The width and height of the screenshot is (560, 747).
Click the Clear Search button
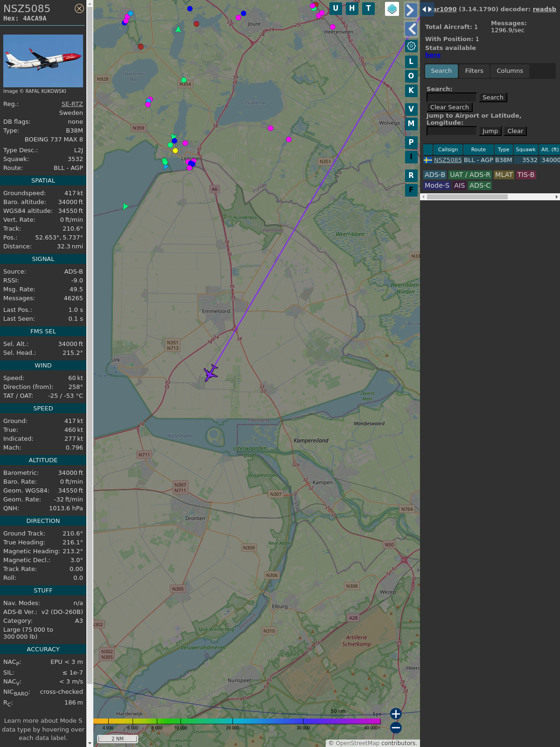[449, 107]
